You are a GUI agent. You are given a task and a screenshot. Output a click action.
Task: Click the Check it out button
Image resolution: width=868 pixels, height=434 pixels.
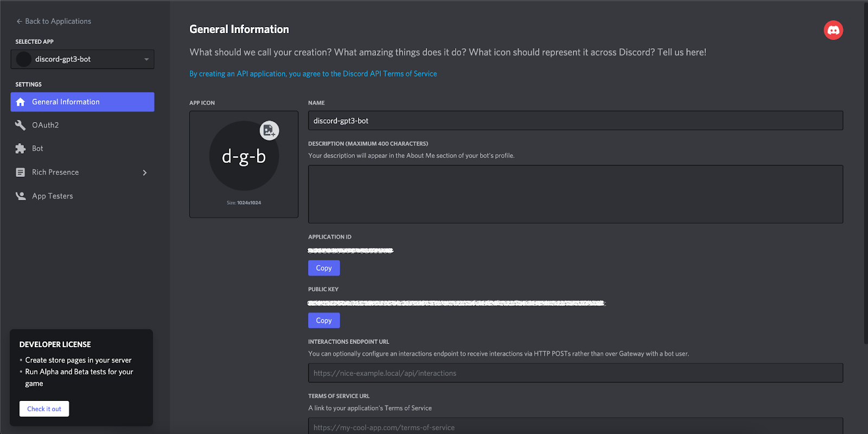[x=44, y=409]
